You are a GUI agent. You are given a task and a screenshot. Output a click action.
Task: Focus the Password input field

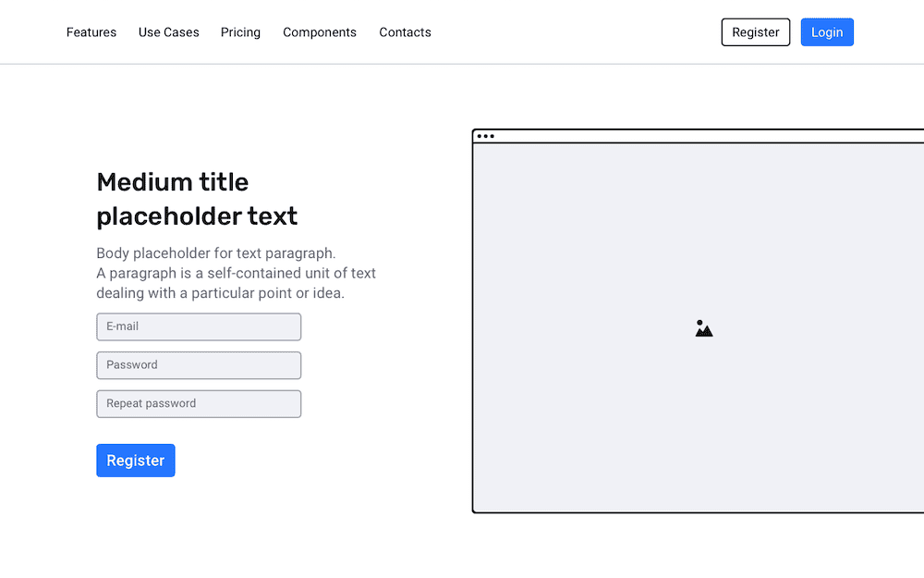click(x=199, y=365)
